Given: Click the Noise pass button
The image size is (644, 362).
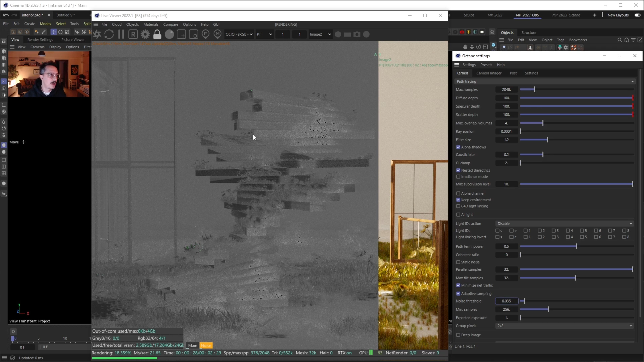Looking at the screenshot, I should point(206,346).
